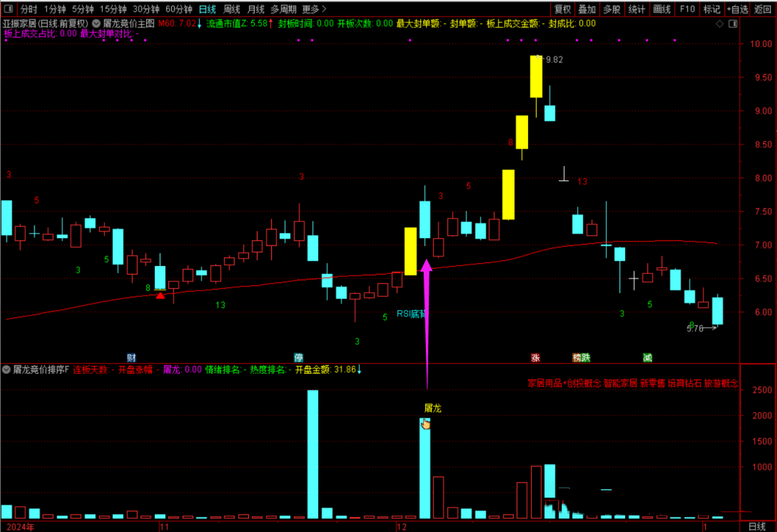777x532 pixels.
Task: Open the 更多 period options
Action: coord(314,9)
